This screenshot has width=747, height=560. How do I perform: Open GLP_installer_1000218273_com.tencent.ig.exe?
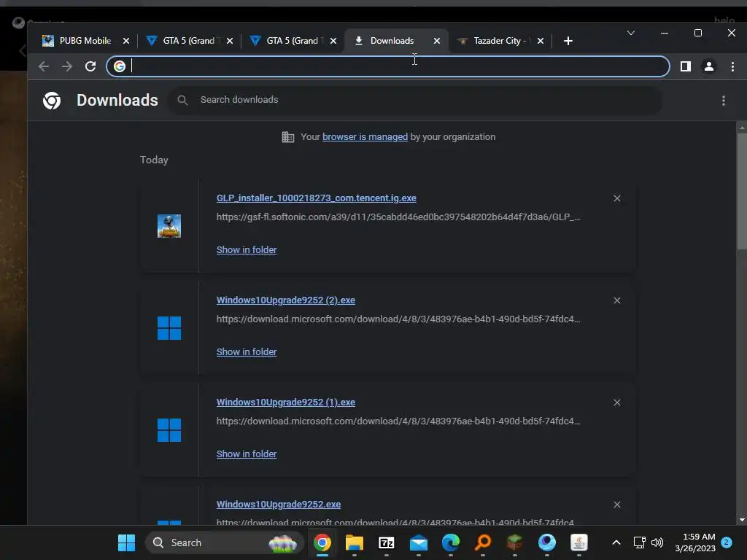click(x=317, y=198)
